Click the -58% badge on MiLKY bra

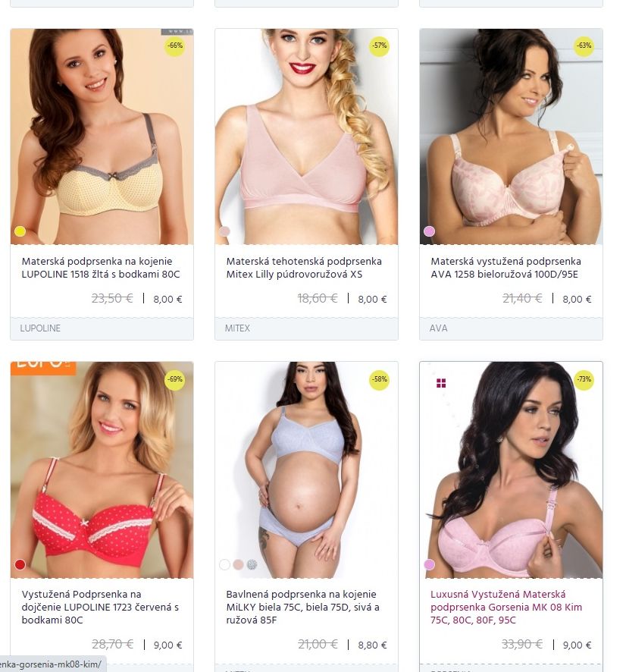point(380,379)
